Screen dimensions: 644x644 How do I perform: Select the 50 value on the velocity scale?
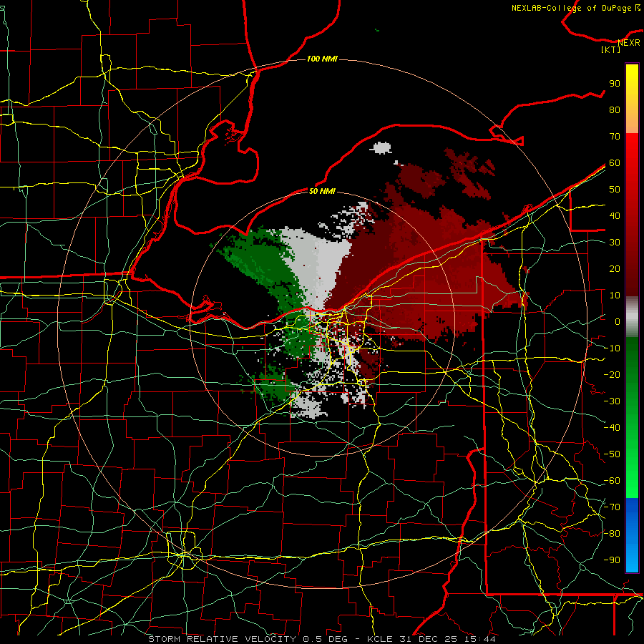[615, 190]
